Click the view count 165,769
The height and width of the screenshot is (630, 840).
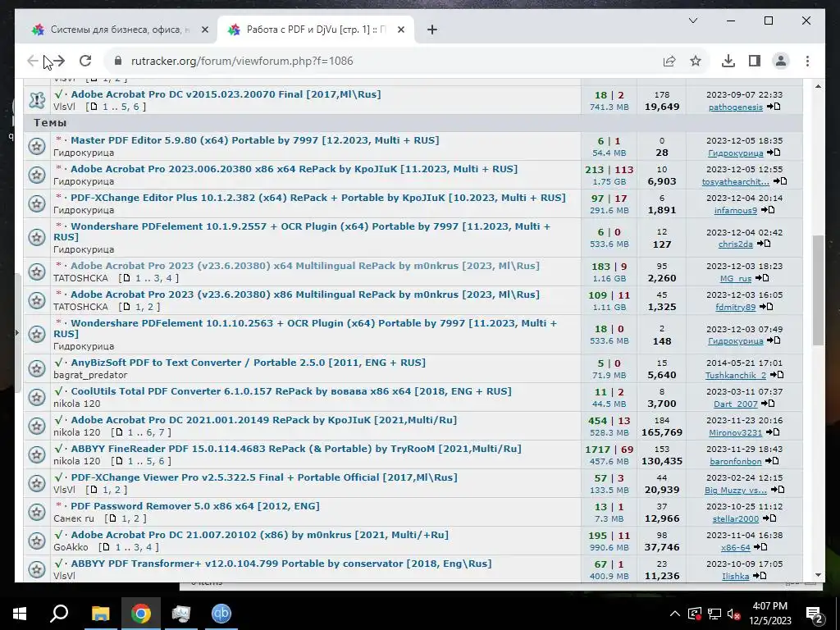(662, 432)
